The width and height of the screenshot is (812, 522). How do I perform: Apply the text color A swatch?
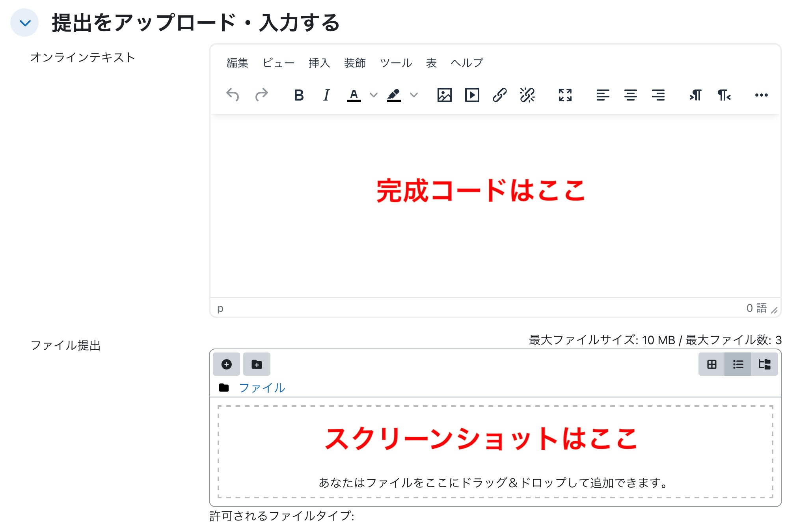coord(354,95)
